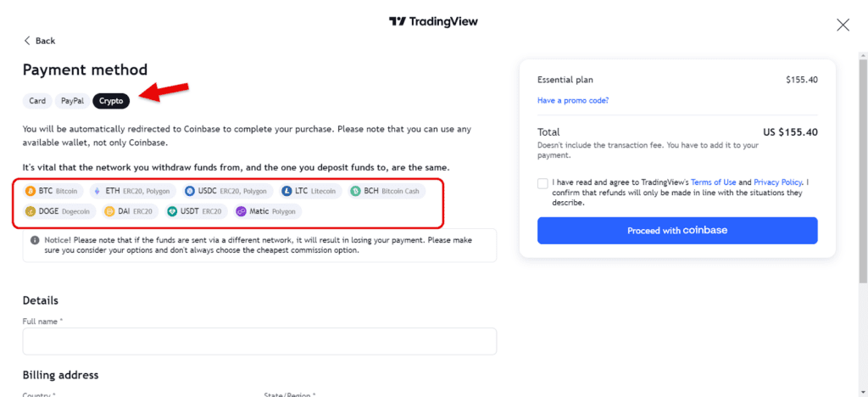Go back using the Back link

(x=39, y=41)
